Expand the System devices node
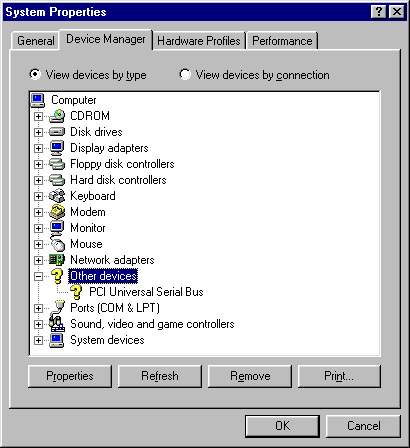 pyautogui.click(x=38, y=340)
